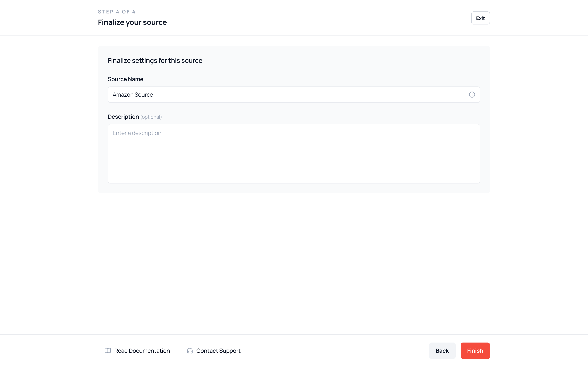Click the Amazon Source text value

[133, 95]
